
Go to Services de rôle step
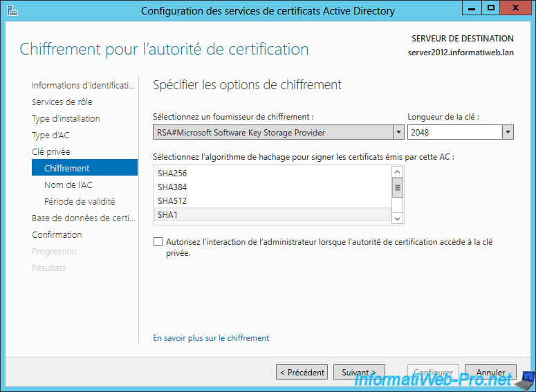click(62, 102)
